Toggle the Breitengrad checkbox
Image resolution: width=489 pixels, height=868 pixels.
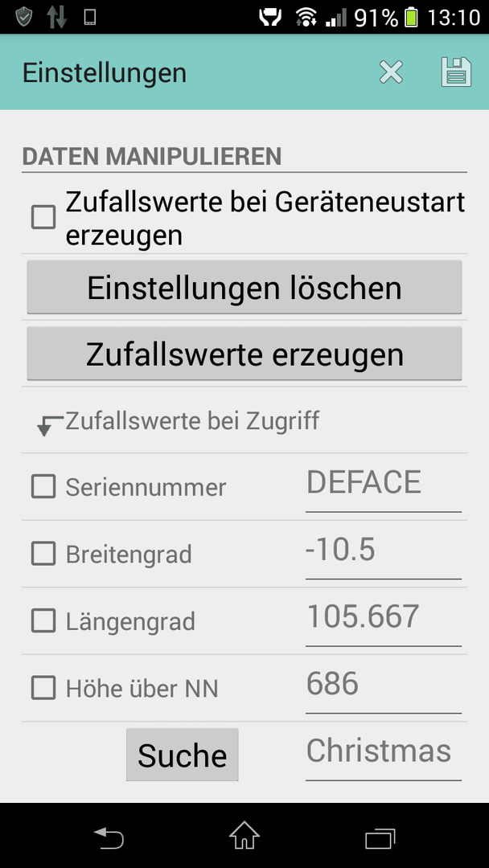coord(43,554)
